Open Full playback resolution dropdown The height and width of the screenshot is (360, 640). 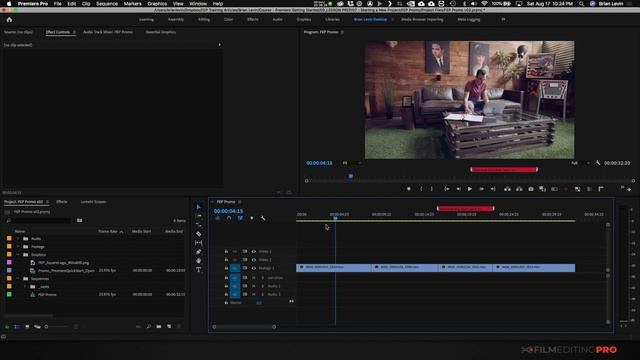point(580,163)
